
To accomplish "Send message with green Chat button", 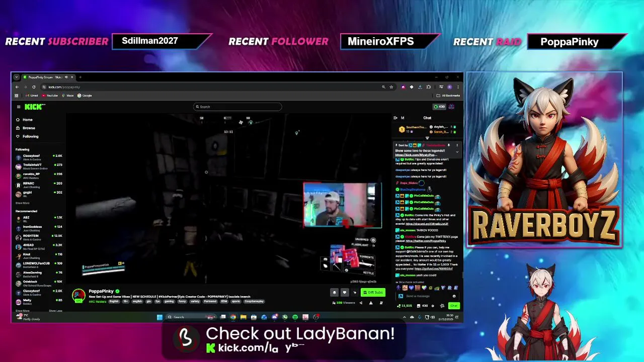I will pyautogui.click(x=454, y=306).
